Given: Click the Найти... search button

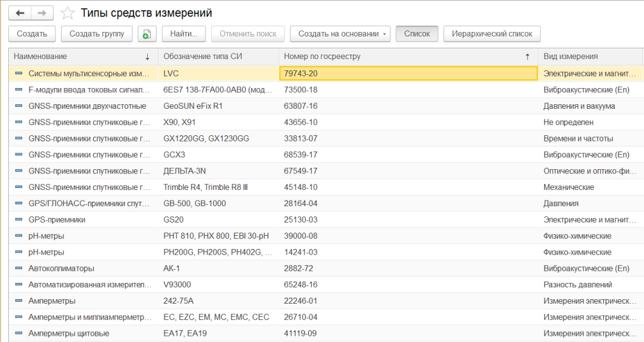Looking at the screenshot, I should pyautogui.click(x=184, y=34).
